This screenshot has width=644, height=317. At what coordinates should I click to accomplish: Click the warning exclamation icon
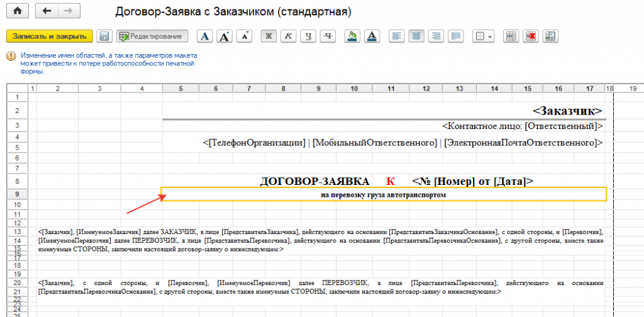pos(11,56)
